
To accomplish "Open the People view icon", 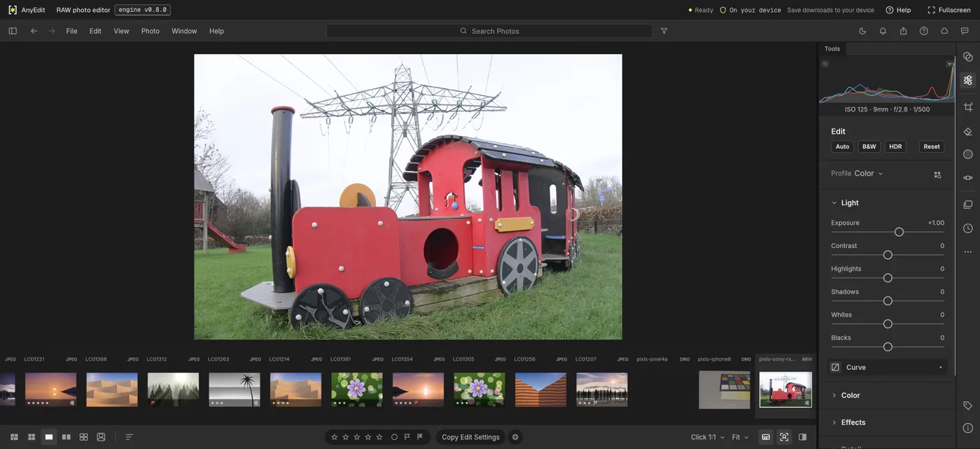I will pyautogui.click(x=101, y=437).
